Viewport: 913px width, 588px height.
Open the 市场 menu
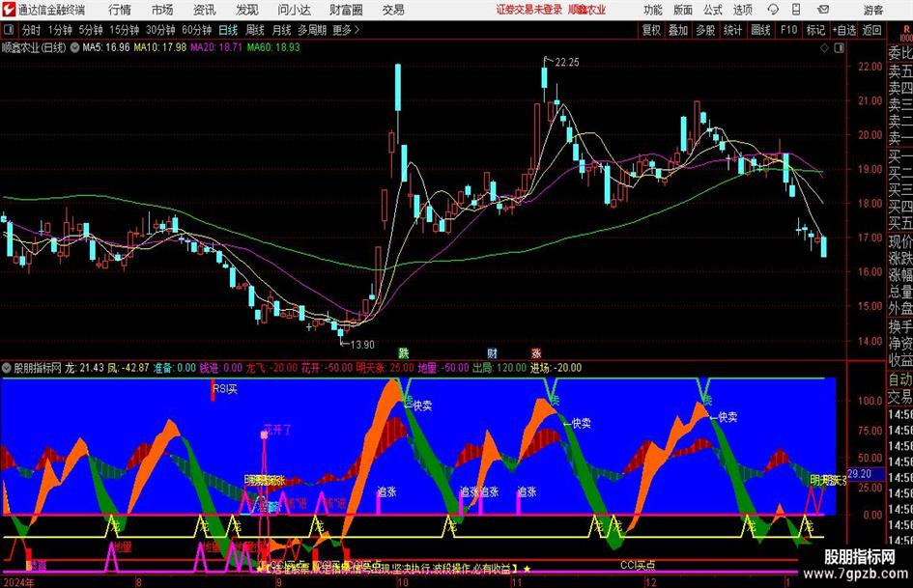(x=162, y=10)
